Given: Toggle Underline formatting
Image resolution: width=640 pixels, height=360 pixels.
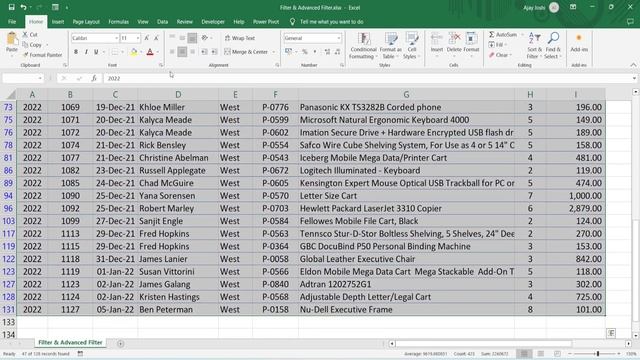Looking at the screenshot, I should tap(96, 52).
